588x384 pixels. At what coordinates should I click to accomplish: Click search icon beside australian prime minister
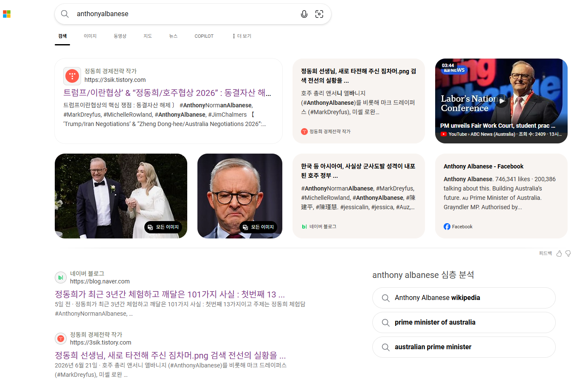385,347
